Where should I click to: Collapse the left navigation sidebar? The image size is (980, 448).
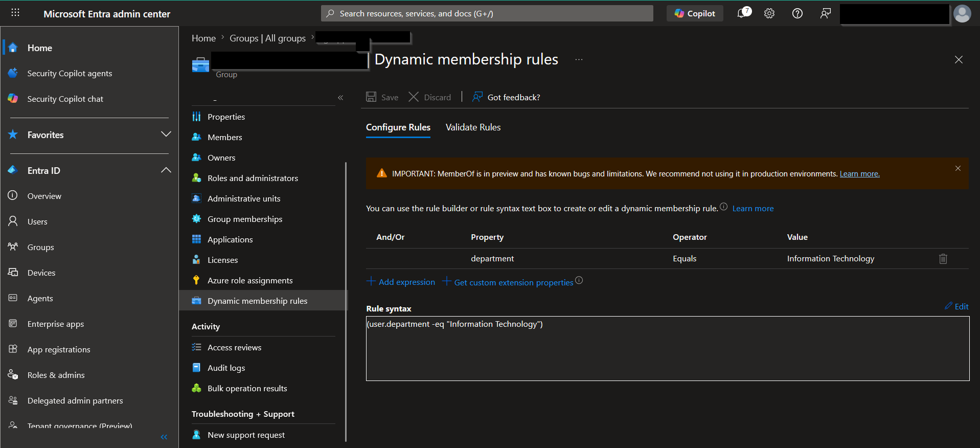pyautogui.click(x=164, y=437)
